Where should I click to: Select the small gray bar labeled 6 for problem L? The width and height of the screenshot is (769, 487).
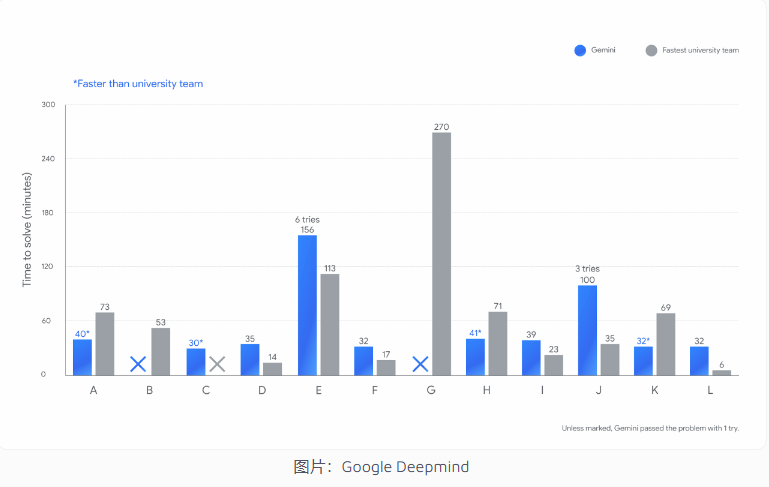tap(721, 372)
